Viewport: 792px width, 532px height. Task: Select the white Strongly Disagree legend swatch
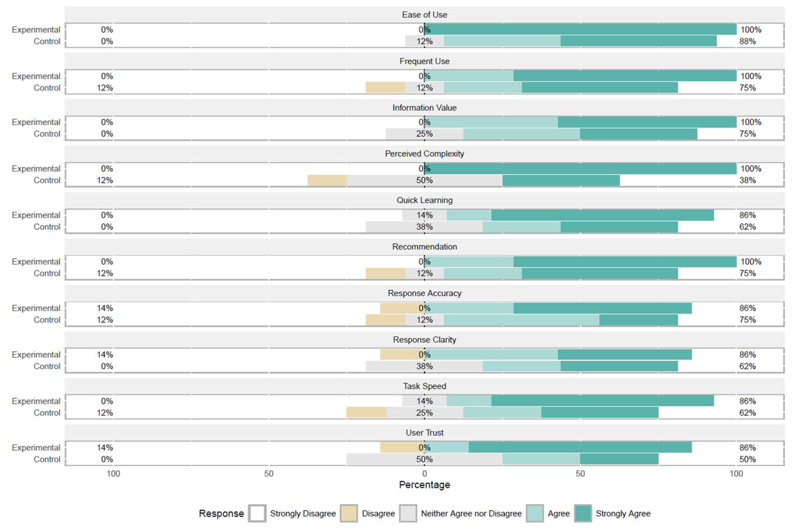257,513
